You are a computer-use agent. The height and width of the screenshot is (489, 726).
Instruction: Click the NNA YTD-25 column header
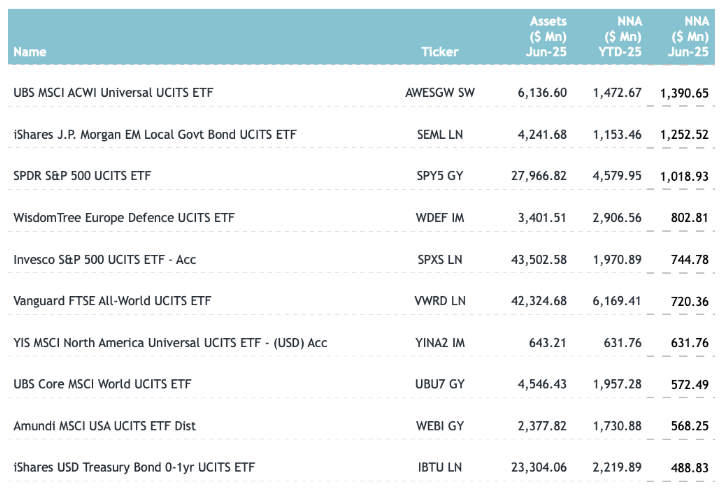click(618, 37)
